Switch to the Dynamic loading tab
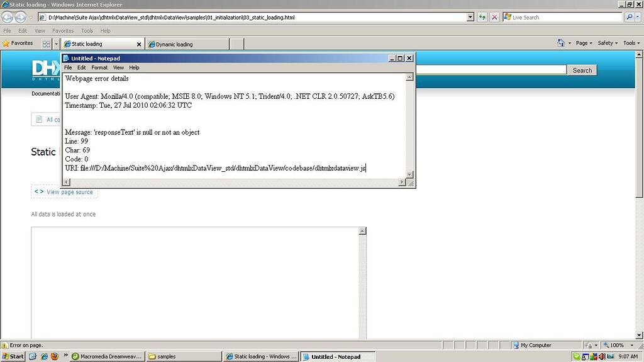This screenshot has height=362, width=644. pos(187,44)
